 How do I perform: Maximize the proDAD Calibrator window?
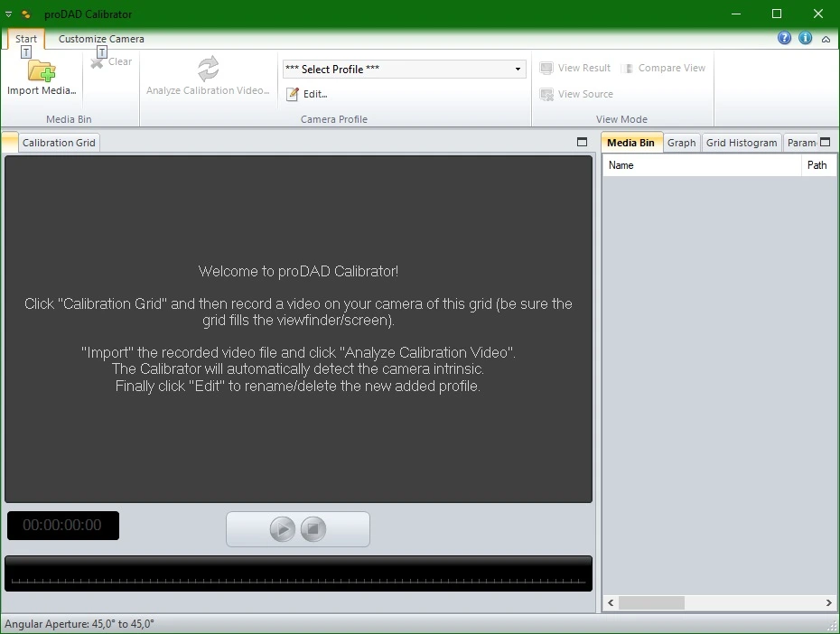click(x=777, y=14)
